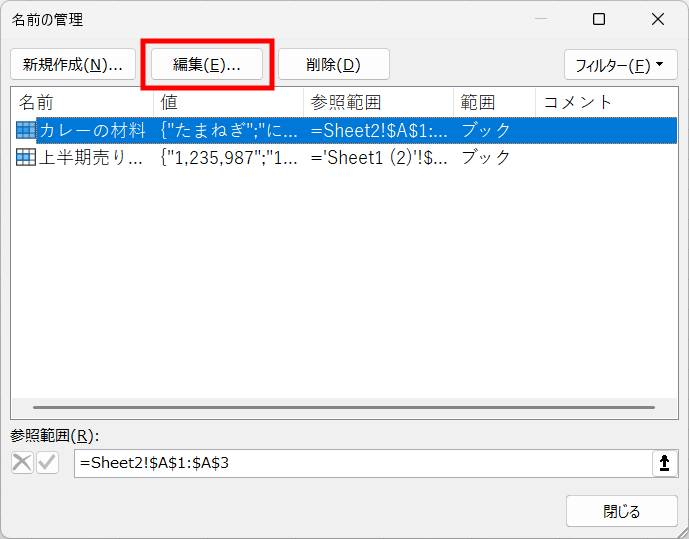The height and width of the screenshot is (539, 689).
Task: Click the カレーの材料 table icon
Action: point(25,130)
